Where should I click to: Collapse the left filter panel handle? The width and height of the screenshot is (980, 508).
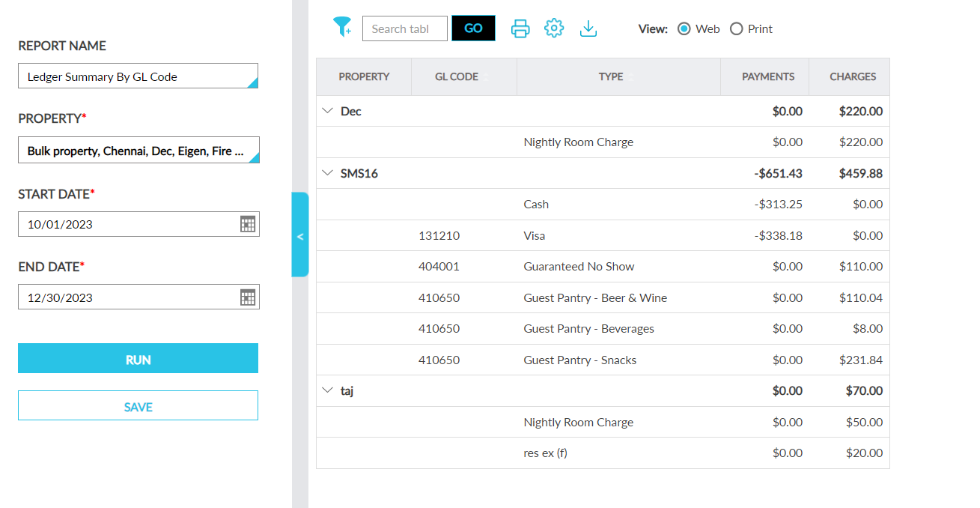300,235
